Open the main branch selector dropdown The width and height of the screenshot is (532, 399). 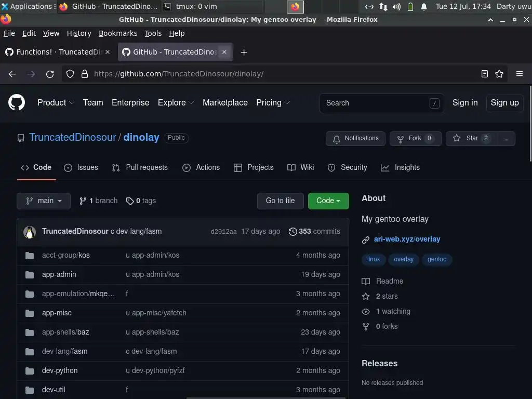[x=44, y=201]
